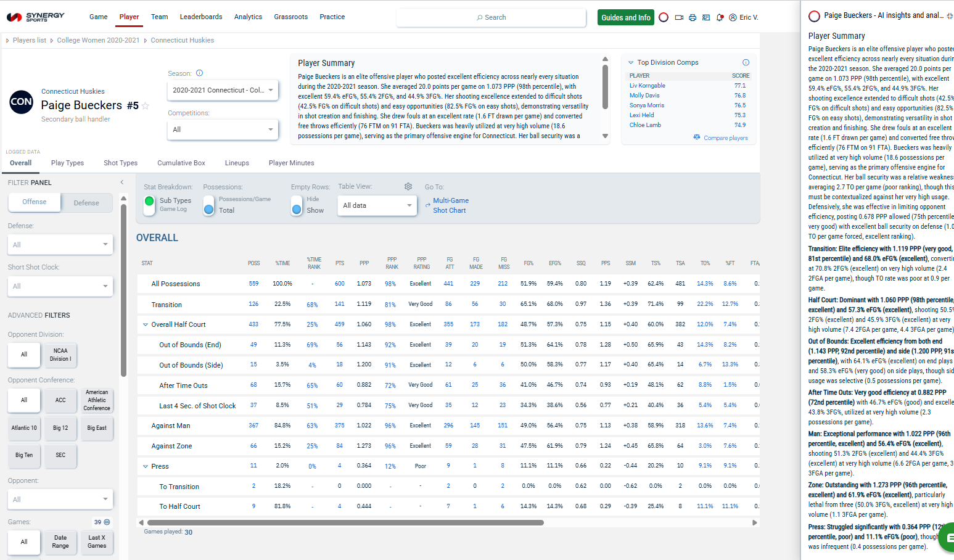Click the Multi-Game Shot Chart arrow icon
This screenshot has width=954, height=560.
pyautogui.click(x=428, y=205)
